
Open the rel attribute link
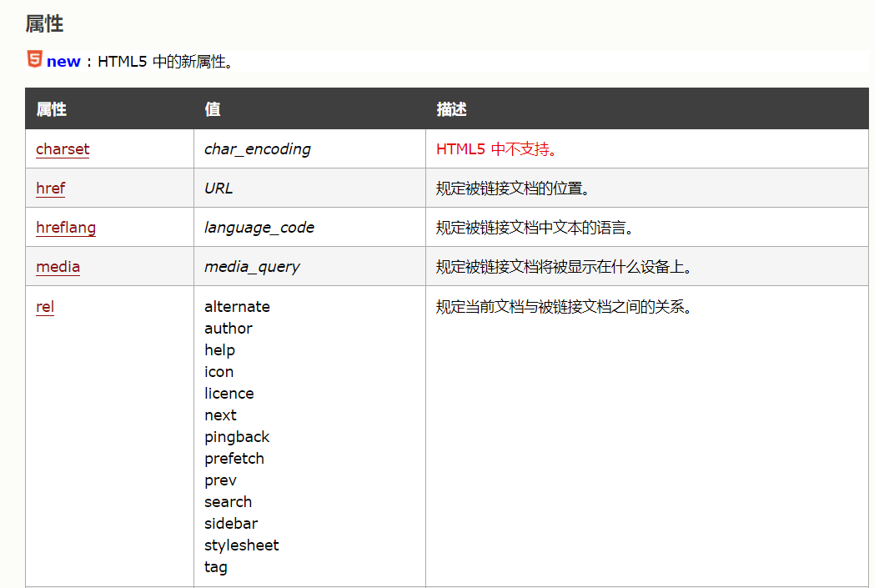point(44,306)
